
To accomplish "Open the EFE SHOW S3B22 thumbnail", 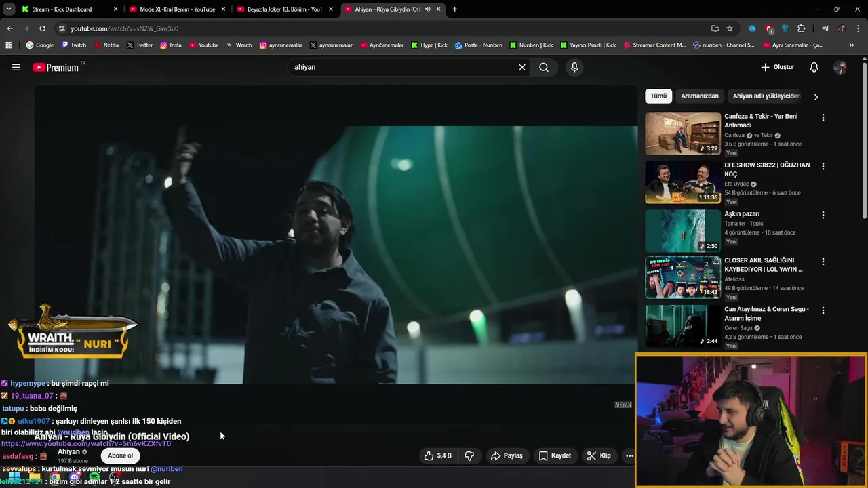I will pyautogui.click(x=683, y=182).
